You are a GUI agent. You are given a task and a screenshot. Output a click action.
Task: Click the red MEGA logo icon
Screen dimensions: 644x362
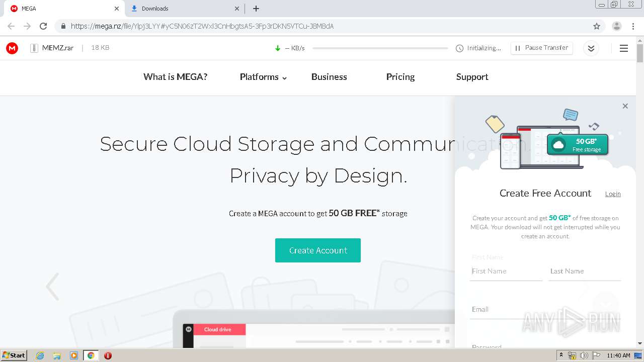12,48
